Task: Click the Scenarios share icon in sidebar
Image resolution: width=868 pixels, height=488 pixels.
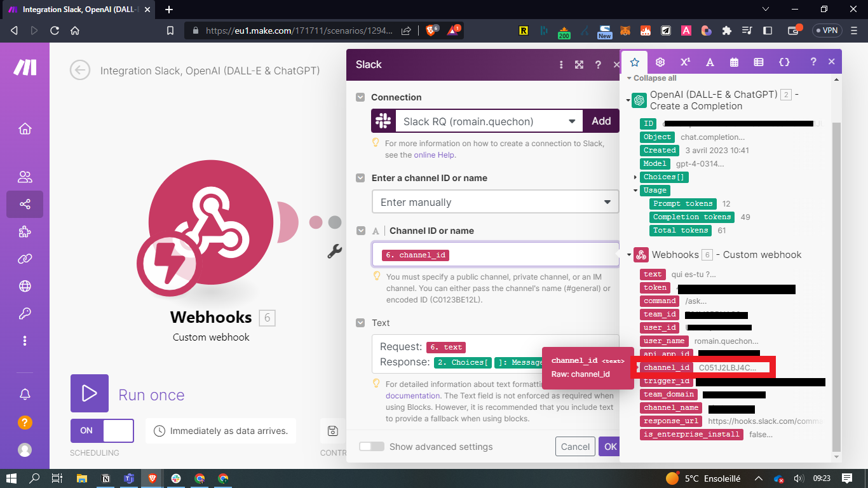Action: pos(25,204)
